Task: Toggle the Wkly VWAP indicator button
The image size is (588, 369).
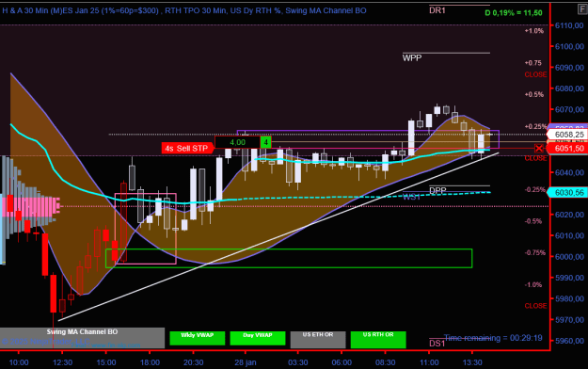Action: coord(198,338)
